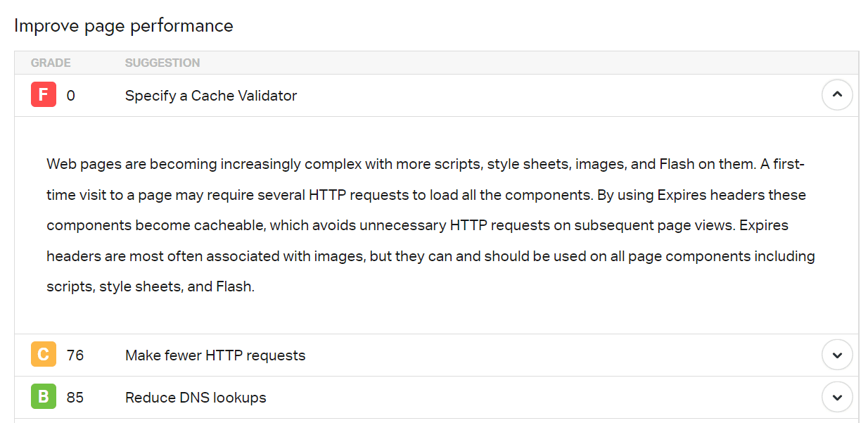Click the score 76 next to C
The height and width of the screenshot is (423, 868).
click(x=75, y=355)
